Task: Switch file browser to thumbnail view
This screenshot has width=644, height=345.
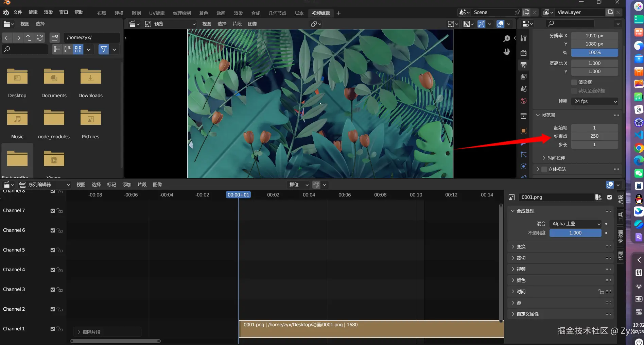Action: [x=78, y=49]
